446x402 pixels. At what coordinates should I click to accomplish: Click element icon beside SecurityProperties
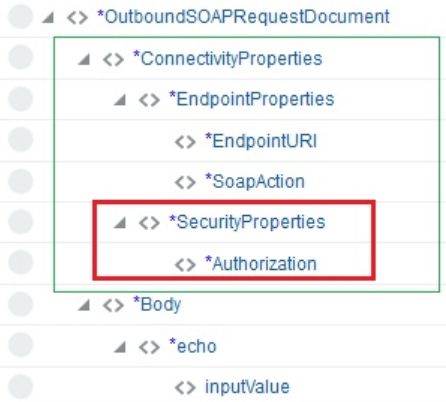[149, 223]
